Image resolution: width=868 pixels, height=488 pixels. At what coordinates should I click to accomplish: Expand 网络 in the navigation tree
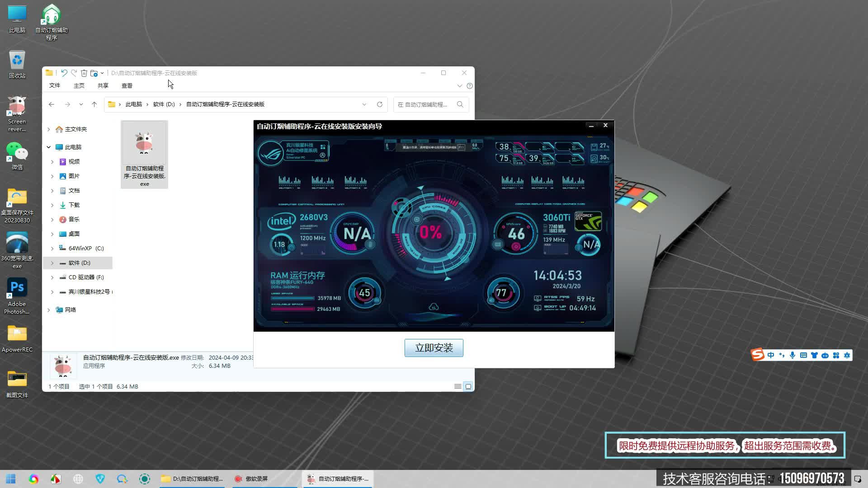coord(49,310)
